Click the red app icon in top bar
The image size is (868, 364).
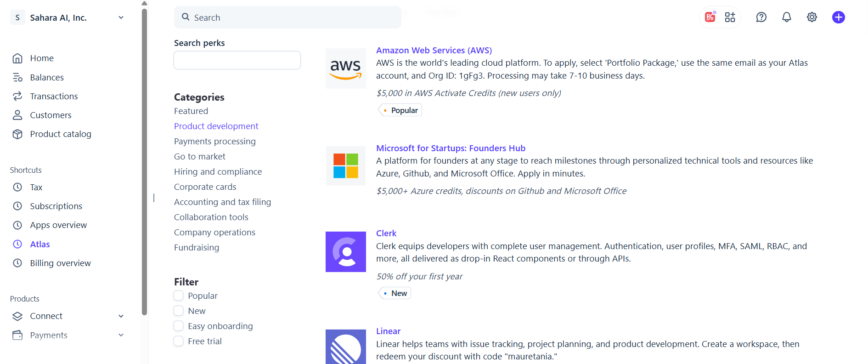[x=710, y=17]
